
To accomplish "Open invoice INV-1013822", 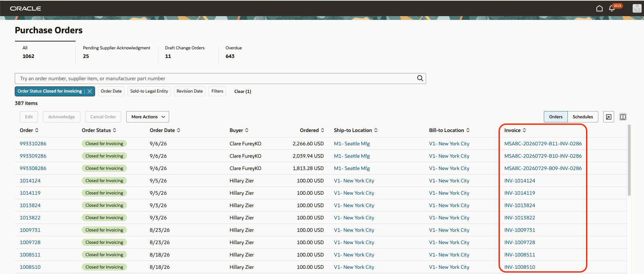I will [519, 218].
